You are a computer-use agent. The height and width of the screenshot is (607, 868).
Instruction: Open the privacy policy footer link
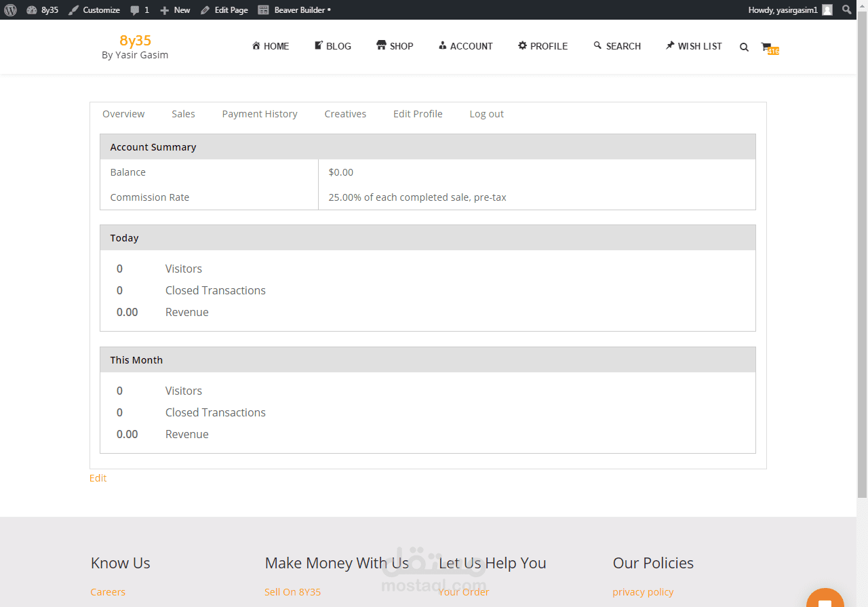click(x=643, y=592)
